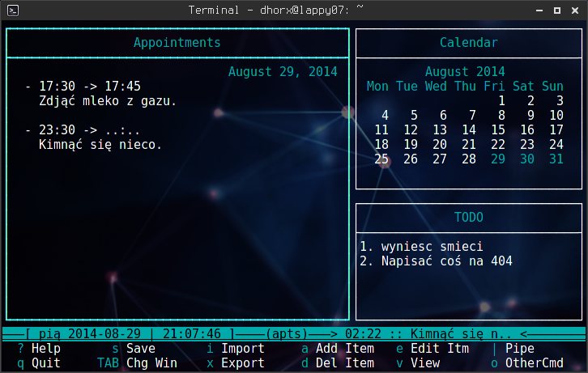Screen dimensions: 588x373
Task: Select the 'Zdjąć mleko z gazu.' appointment
Action: click(108, 101)
